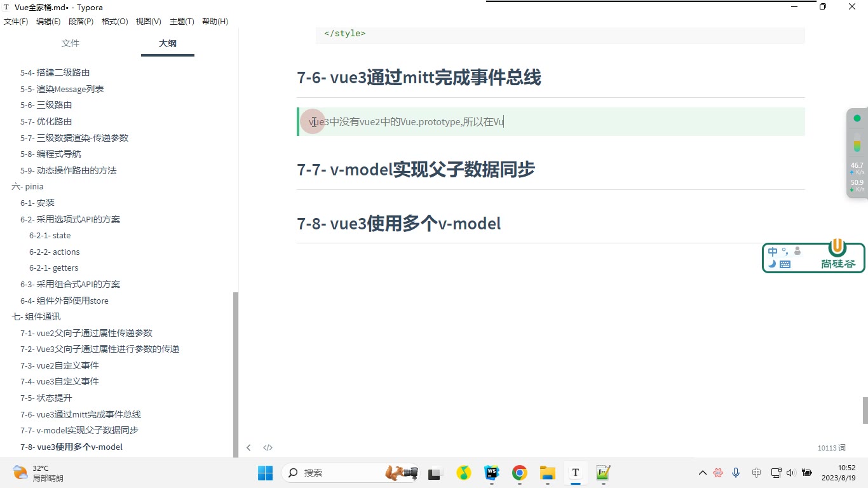Switch to the 文件 sidebar tab
868x488 pixels.
point(71,43)
